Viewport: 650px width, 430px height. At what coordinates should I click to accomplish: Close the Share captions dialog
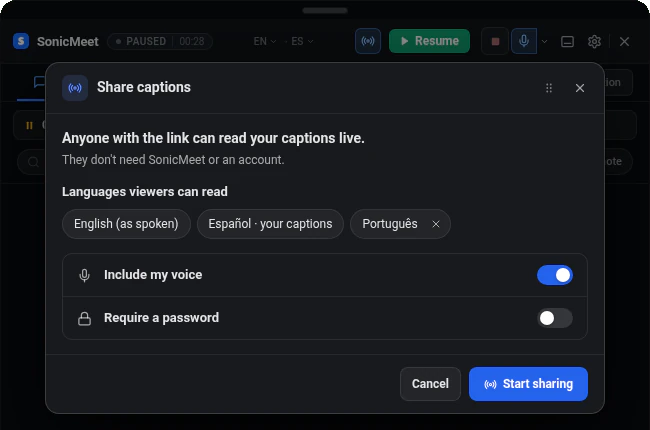tap(580, 88)
